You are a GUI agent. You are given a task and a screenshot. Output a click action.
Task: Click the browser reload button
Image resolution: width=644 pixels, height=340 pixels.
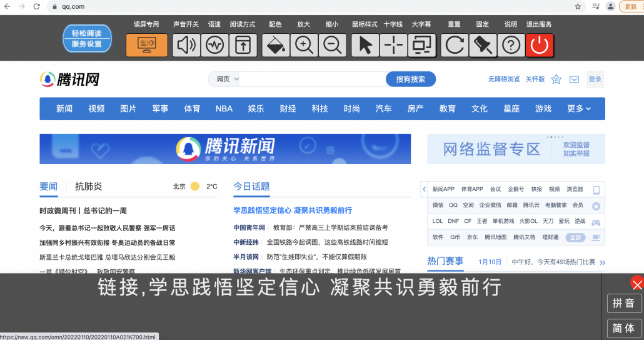pyautogui.click(x=36, y=7)
